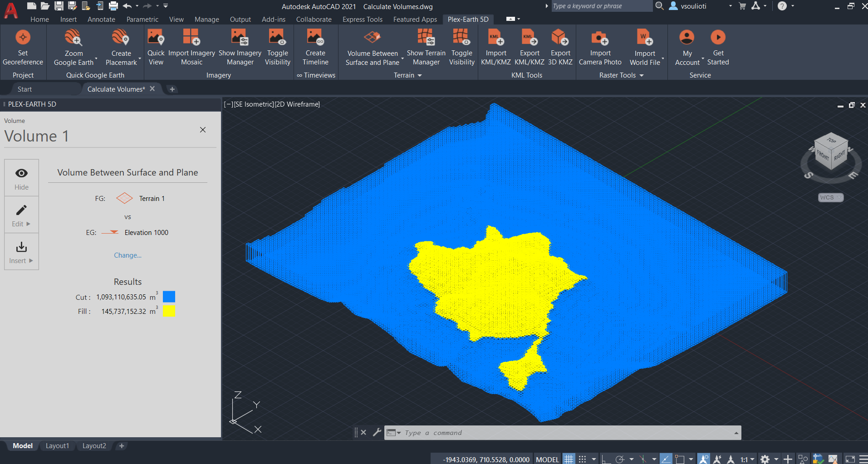
Task: Open the Quick View tool
Action: pos(156,47)
